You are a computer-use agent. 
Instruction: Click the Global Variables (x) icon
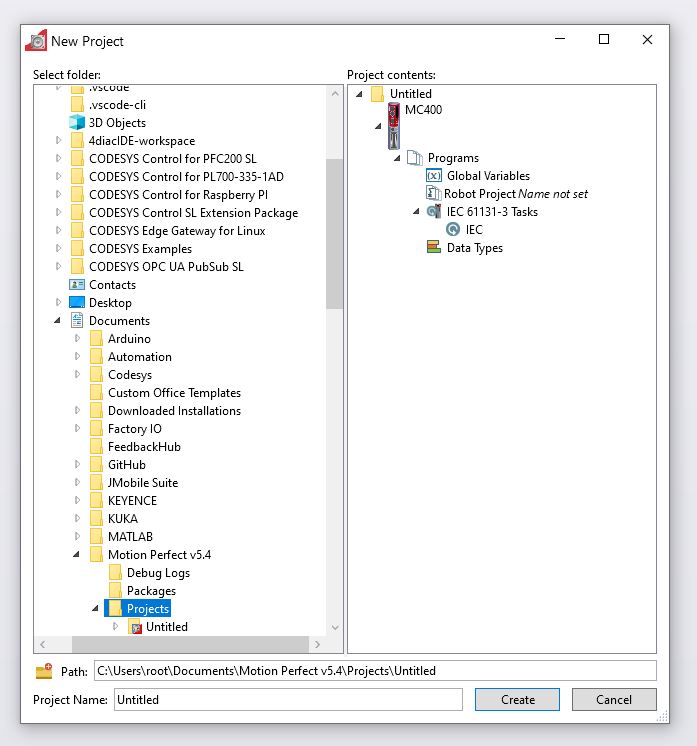click(433, 176)
